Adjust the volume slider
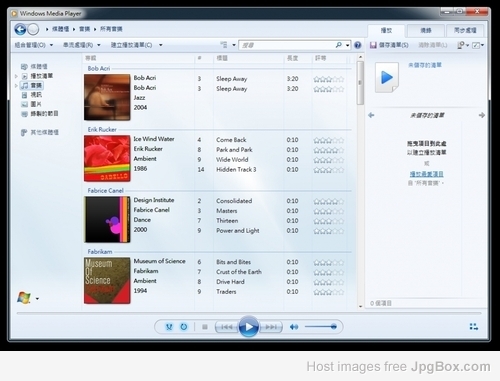The height and width of the screenshot is (381, 500). [x=321, y=327]
